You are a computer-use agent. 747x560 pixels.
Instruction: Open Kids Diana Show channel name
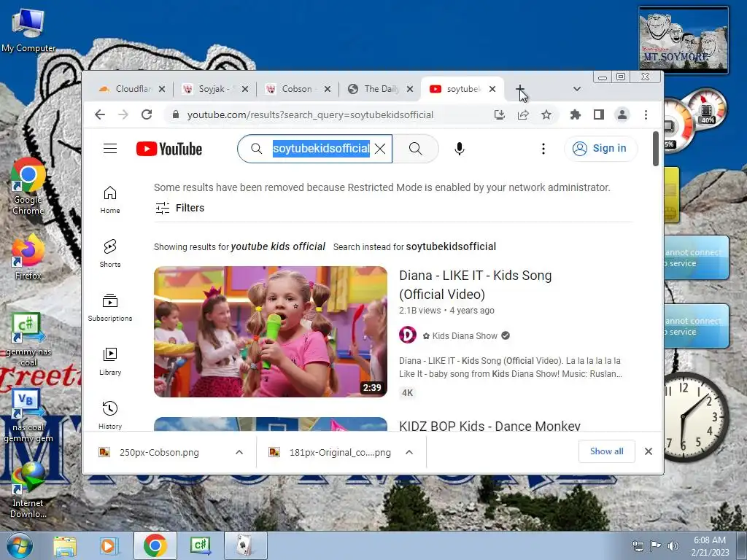click(x=465, y=335)
